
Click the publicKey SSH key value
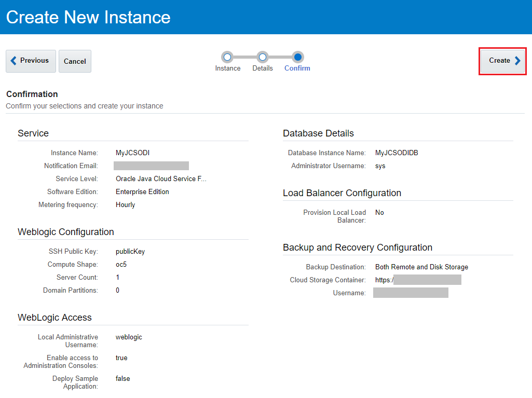click(130, 252)
